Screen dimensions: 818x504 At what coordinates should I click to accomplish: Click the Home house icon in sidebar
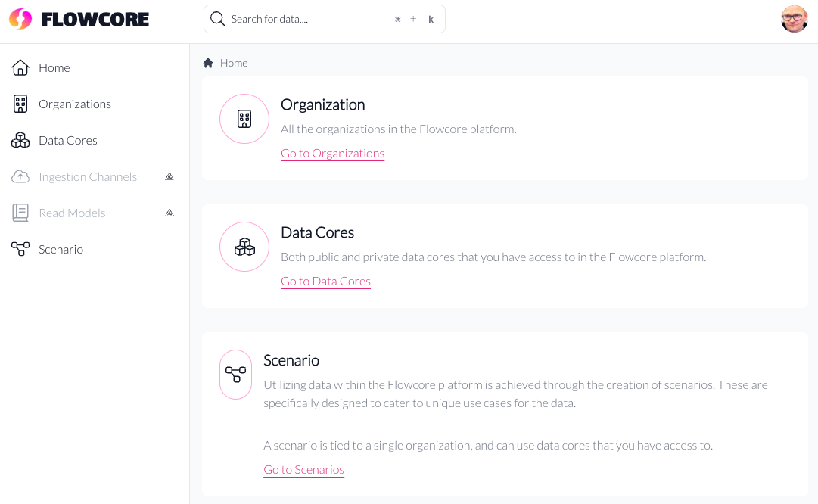pyautogui.click(x=20, y=67)
